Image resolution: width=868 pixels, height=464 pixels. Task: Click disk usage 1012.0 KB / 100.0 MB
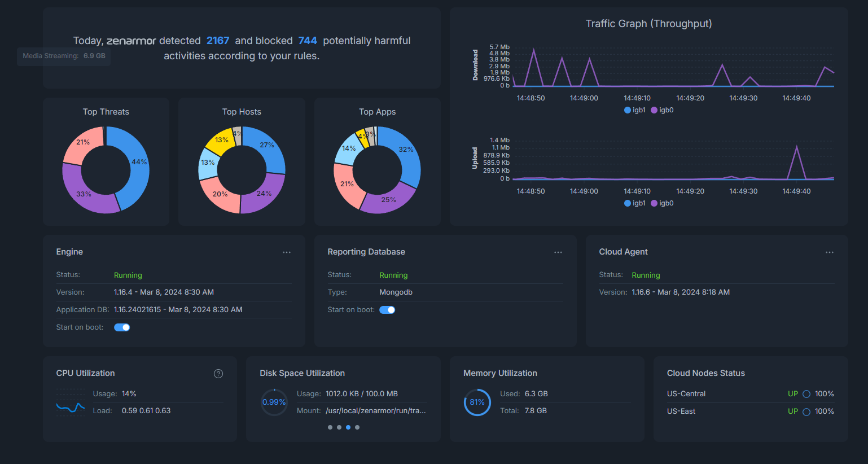(x=362, y=394)
